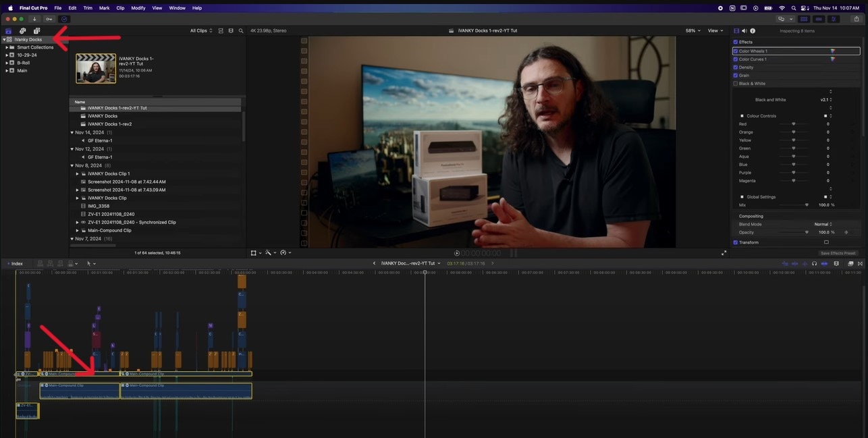This screenshot has width=868, height=438.
Task: Select the iVANKY Docks project thumbnail
Action: (x=96, y=69)
